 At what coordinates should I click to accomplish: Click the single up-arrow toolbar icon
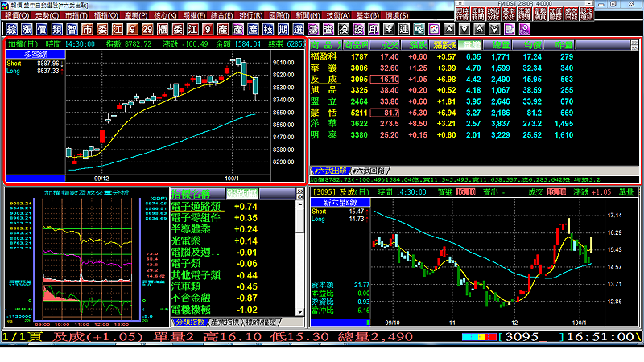click(x=449, y=29)
